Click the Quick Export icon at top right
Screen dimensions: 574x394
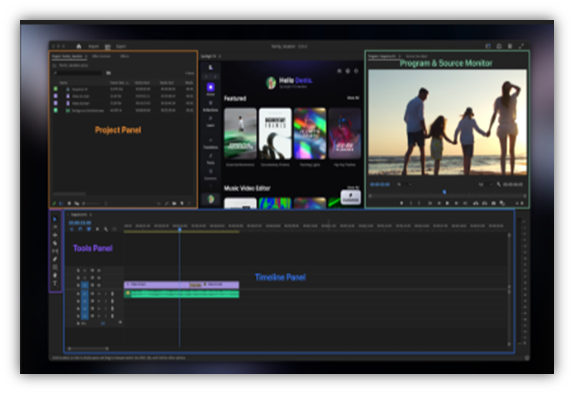[499, 46]
